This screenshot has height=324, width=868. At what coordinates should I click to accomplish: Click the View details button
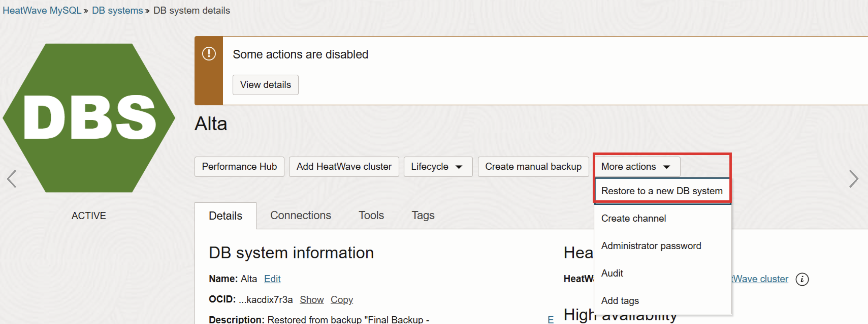[x=265, y=85]
